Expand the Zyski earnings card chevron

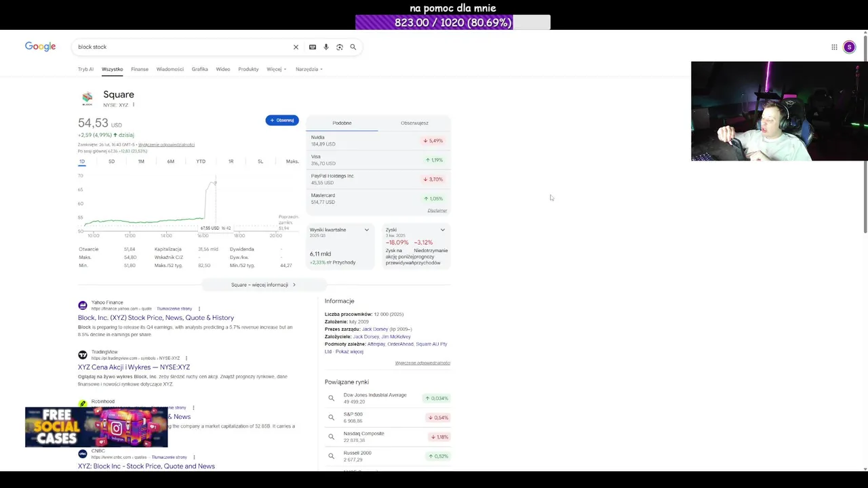pyautogui.click(x=443, y=230)
